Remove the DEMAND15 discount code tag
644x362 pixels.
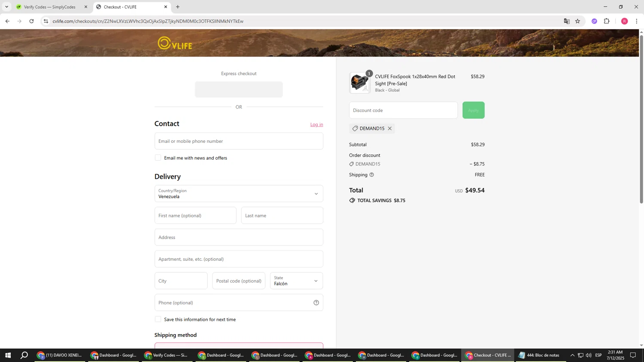tap(390, 128)
